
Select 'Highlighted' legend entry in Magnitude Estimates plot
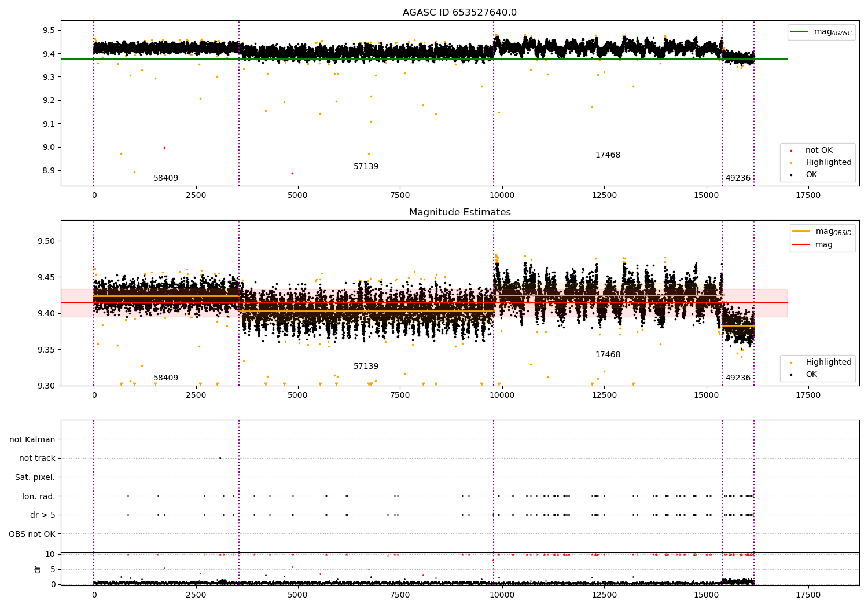click(x=829, y=362)
